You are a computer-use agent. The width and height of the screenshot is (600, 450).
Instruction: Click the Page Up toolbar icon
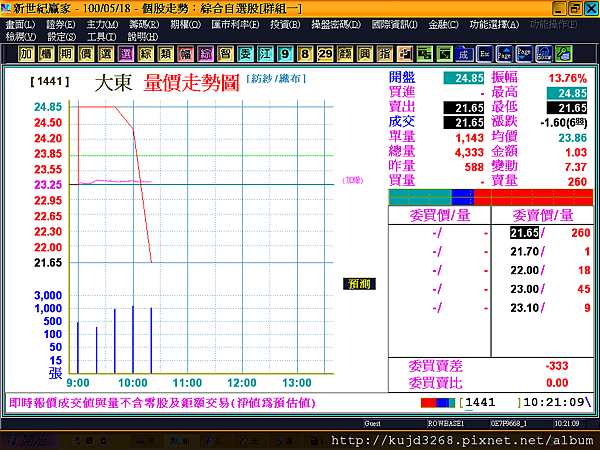tap(504, 54)
